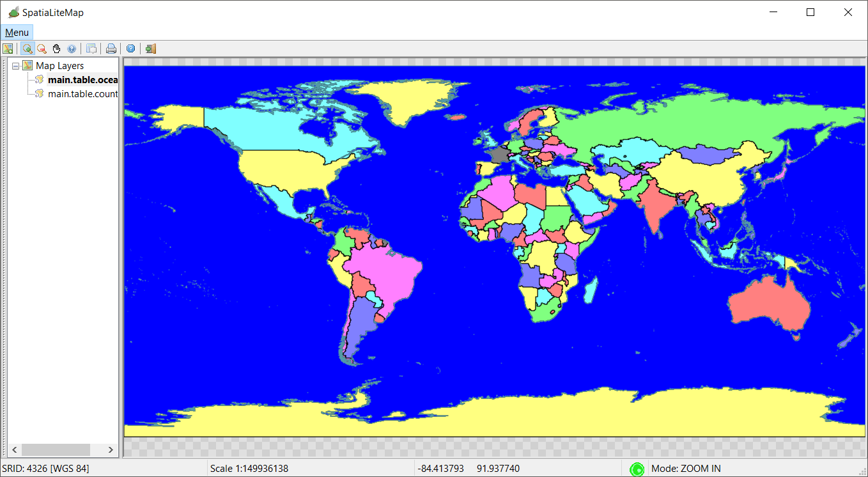Collapse the Map Layers tree node
868x477 pixels.
16,66
